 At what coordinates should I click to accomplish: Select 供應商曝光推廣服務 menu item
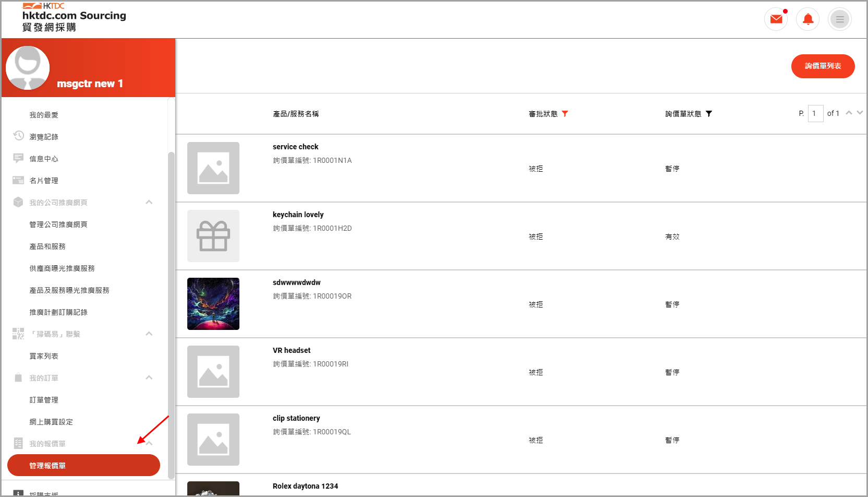click(x=62, y=268)
